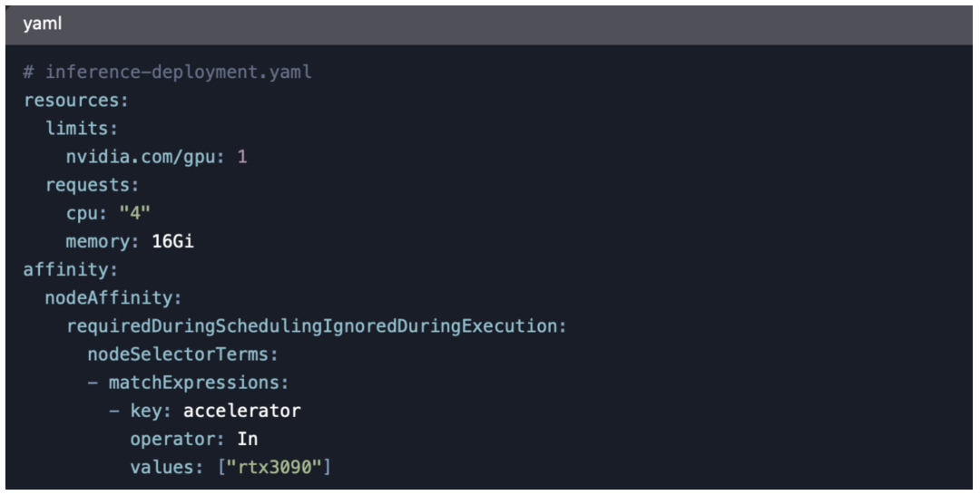Click the "rtx3090" values entry

click(x=279, y=467)
